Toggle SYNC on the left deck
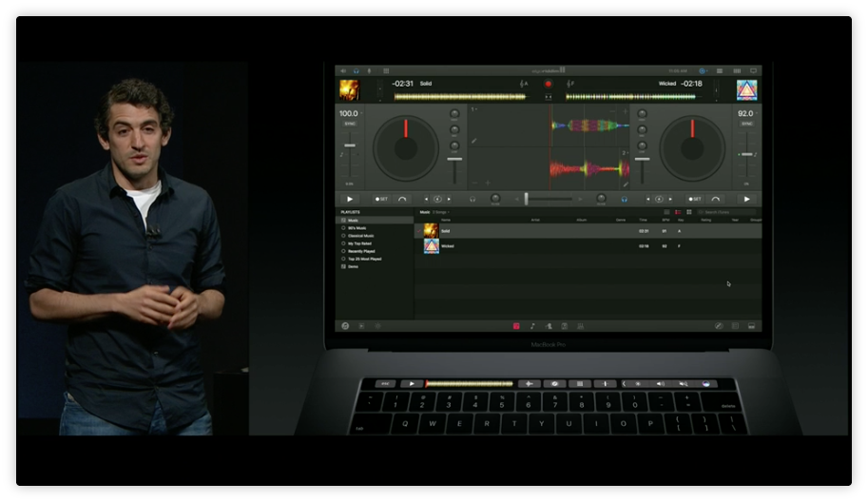868x502 pixels. [350, 124]
